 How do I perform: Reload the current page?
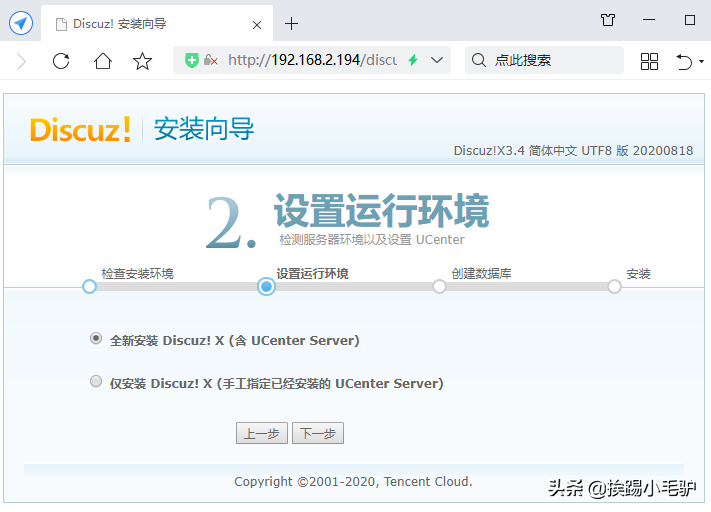pyautogui.click(x=61, y=61)
